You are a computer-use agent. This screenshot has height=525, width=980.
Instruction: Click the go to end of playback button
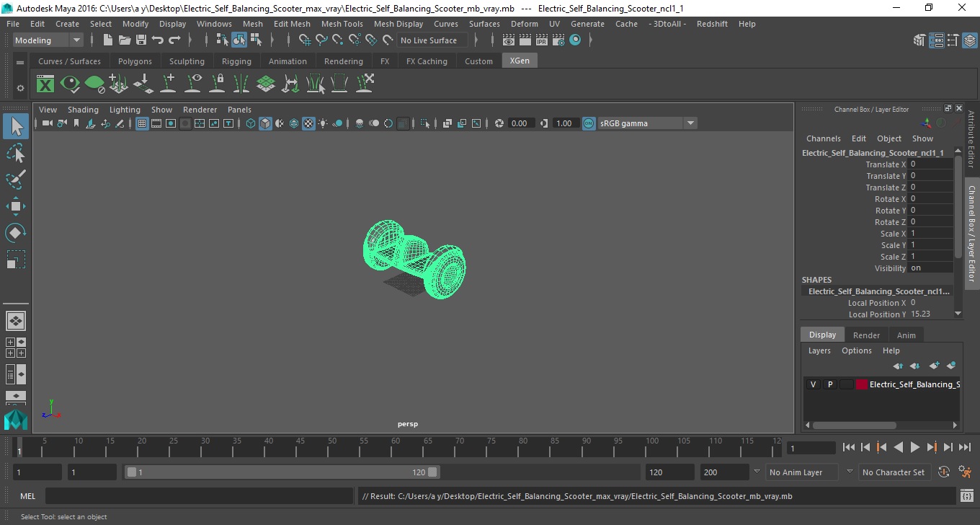(964, 447)
